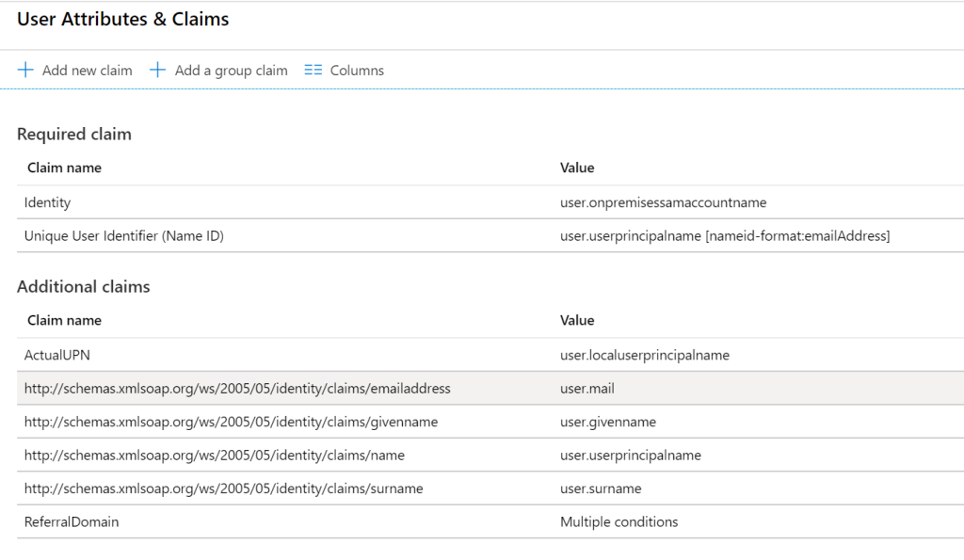This screenshot has height=560, width=964.
Task: Click the user.localuserprincipalname value
Action: 644,356
